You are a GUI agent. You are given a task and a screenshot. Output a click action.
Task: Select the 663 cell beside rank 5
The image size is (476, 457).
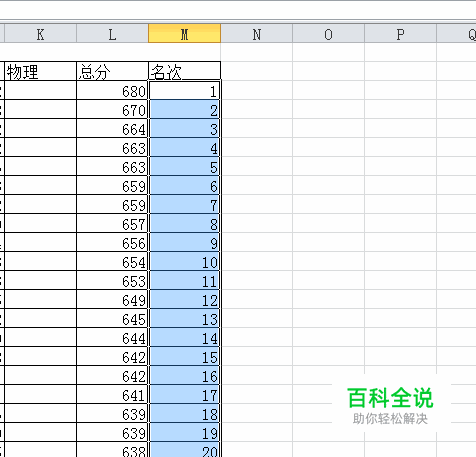coord(112,166)
